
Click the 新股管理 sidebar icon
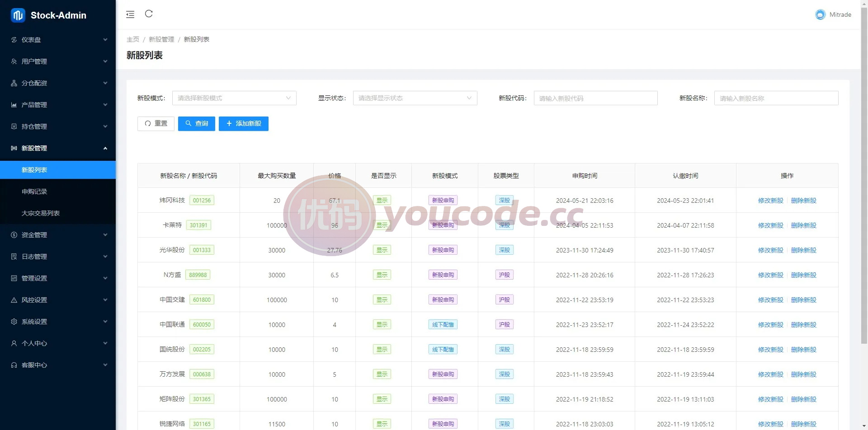click(x=14, y=148)
